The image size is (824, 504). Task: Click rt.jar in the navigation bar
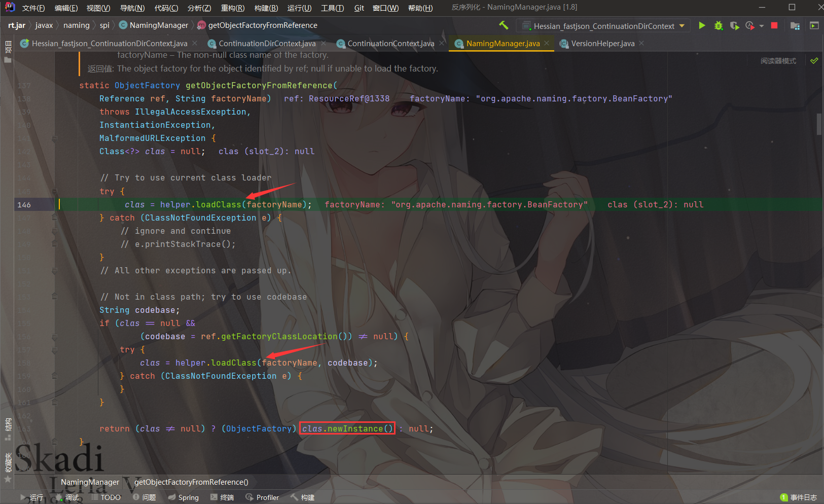pos(17,25)
